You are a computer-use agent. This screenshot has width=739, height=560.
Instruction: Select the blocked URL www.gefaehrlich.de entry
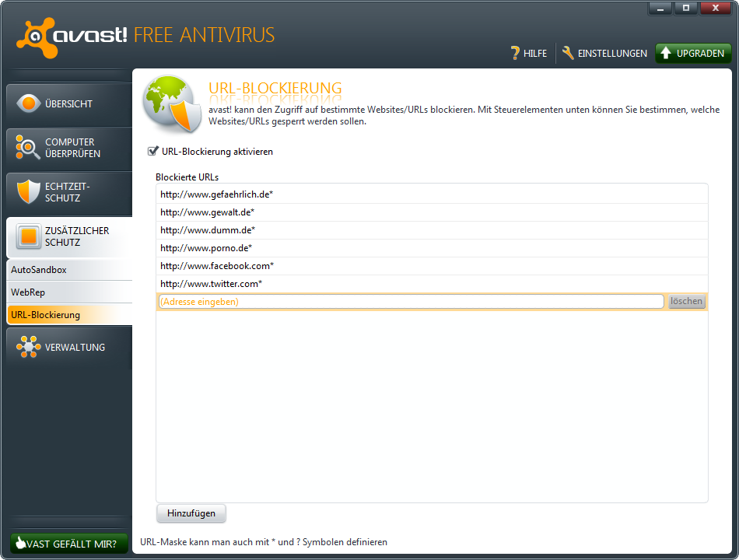click(216, 194)
